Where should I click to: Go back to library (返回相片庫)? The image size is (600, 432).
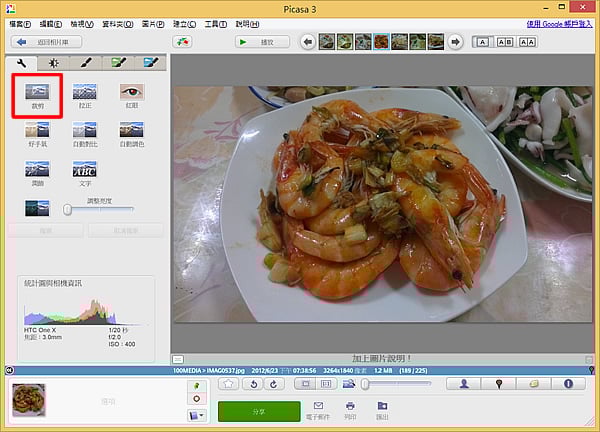[46, 42]
